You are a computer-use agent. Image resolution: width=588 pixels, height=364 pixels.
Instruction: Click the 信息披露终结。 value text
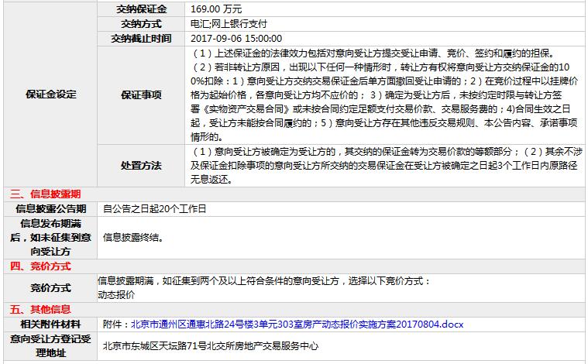tap(132, 238)
